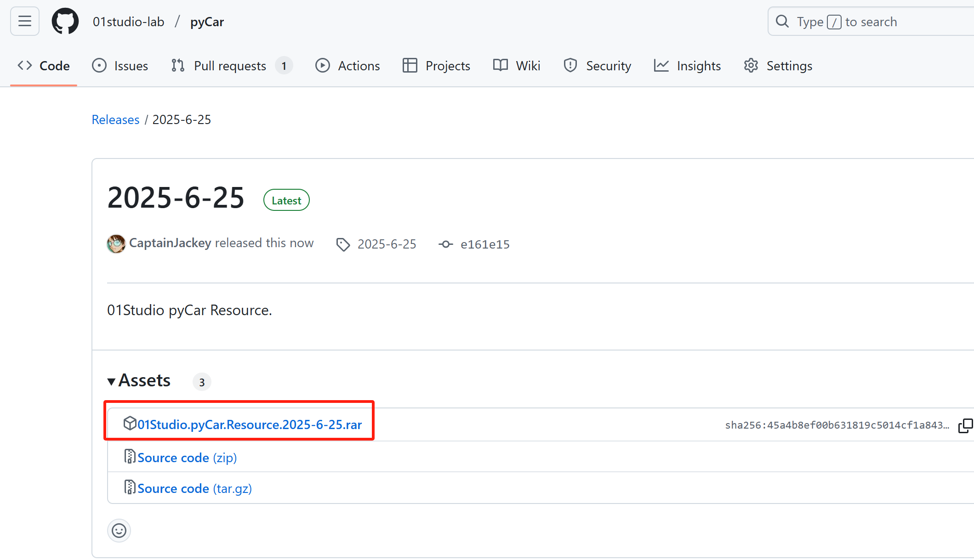Click the sha256:45a4b8ef00b6 hash text
This screenshot has width=974, height=560.
[x=837, y=425]
